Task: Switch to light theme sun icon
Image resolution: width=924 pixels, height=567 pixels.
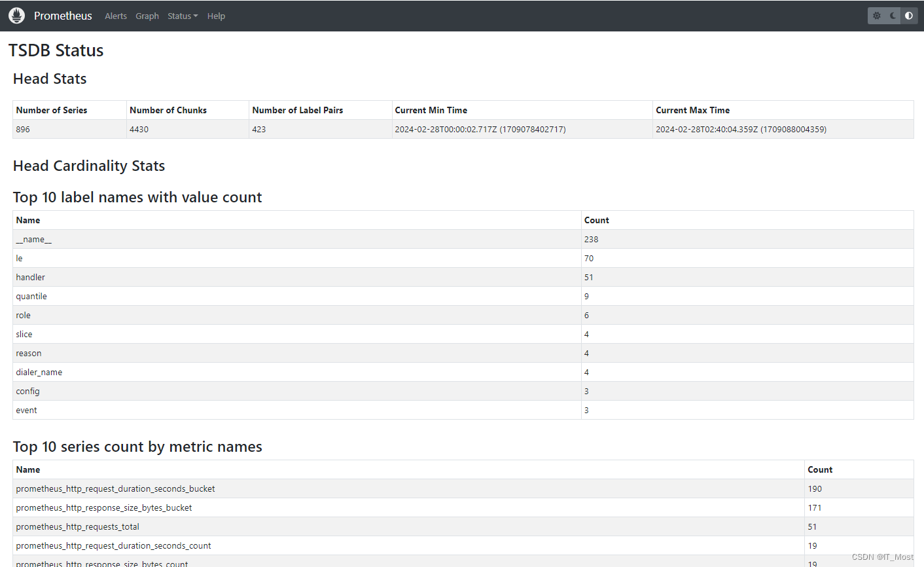Action: [x=877, y=16]
